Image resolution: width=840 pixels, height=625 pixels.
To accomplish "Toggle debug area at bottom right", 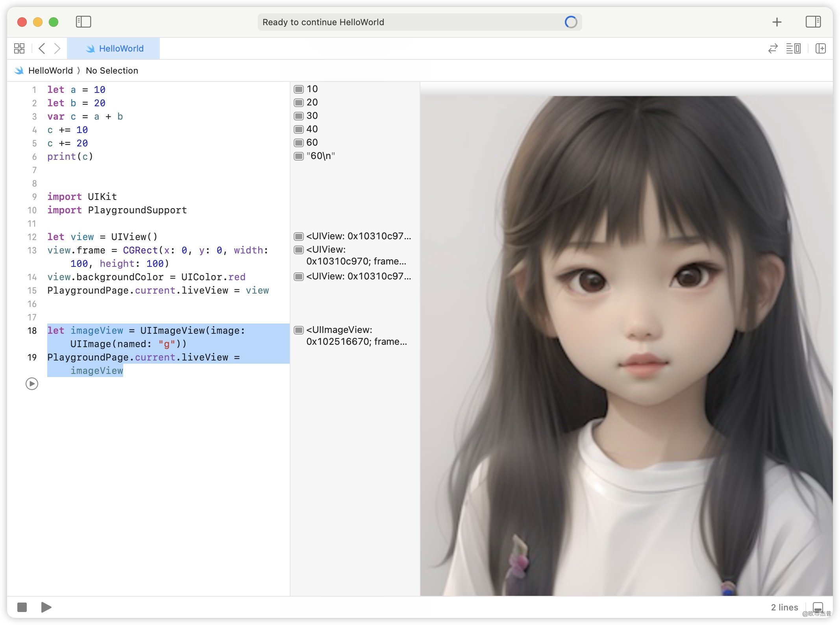I will pyautogui.click(x=818, y=607).
